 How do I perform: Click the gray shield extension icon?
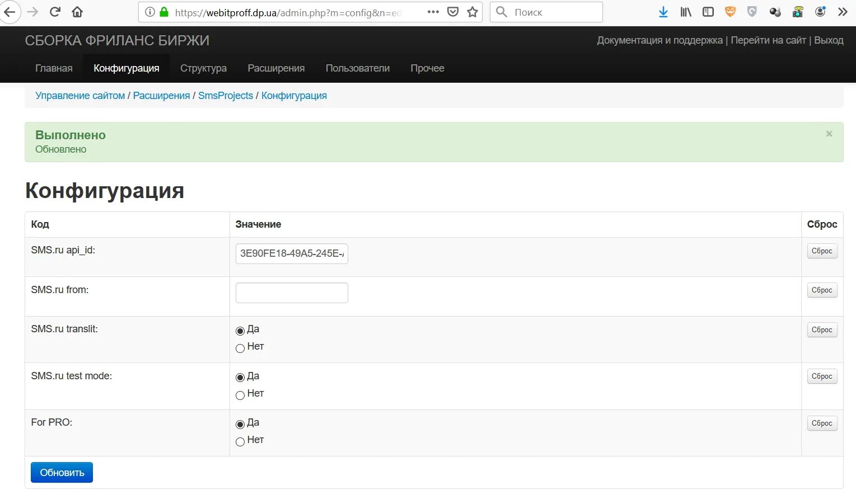[752, 12]
